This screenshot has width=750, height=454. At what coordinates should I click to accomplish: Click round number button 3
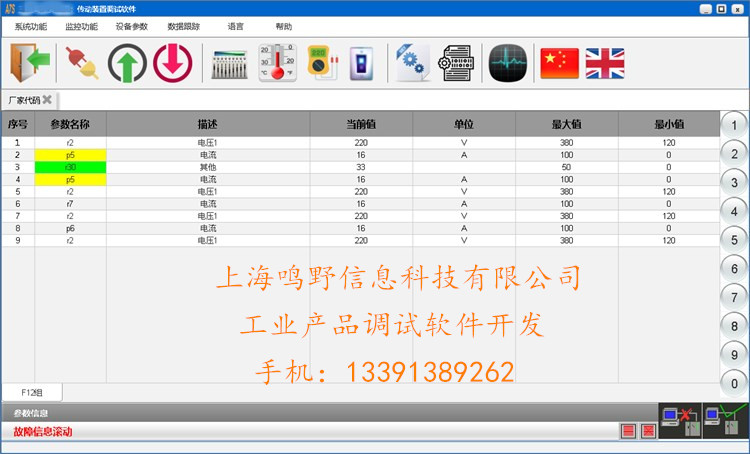pyautogui.click(x=734, y=183)
